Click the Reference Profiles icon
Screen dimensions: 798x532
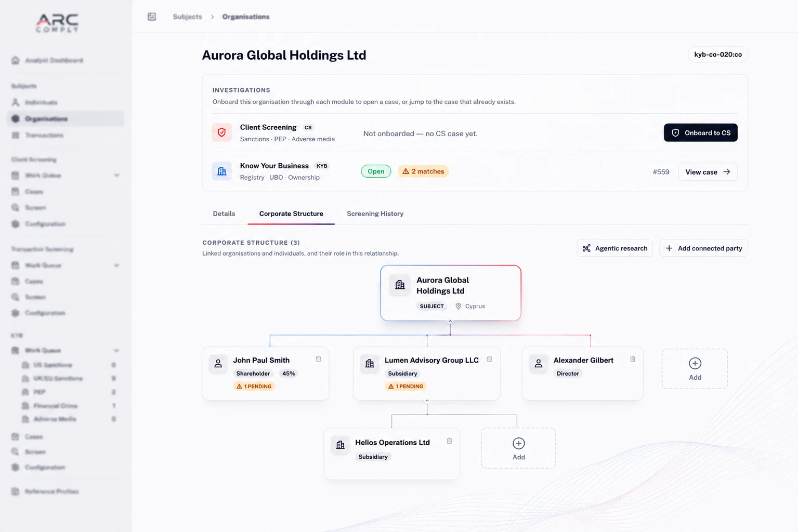point(16,491)
